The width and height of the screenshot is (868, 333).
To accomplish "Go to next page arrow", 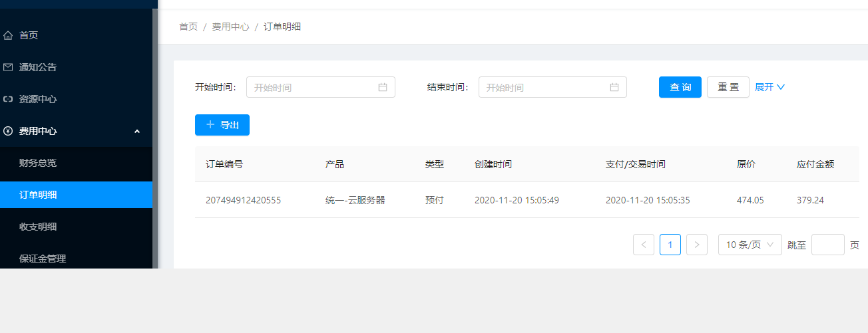I will click(697, 245).
